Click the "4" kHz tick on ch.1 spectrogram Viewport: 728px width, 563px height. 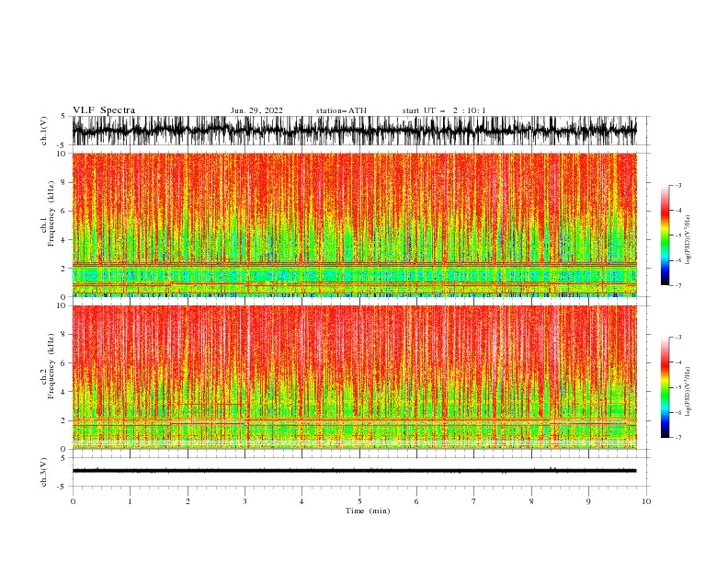click(64, 240)
